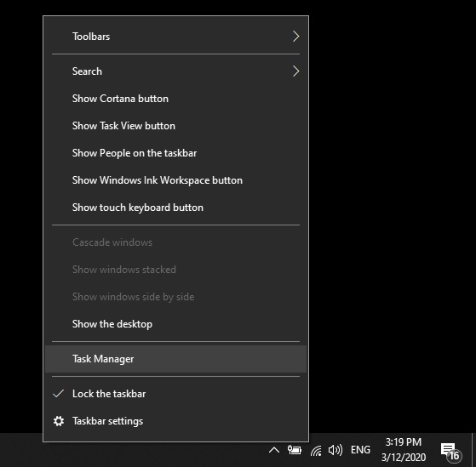
Task: Open the clock showing 3:19 PM
Action: click(404, 450)
